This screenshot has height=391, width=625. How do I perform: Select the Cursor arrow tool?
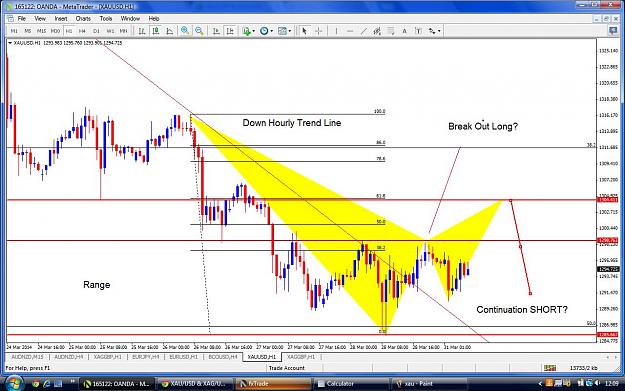pyautogui.click(x=305, y=31)
